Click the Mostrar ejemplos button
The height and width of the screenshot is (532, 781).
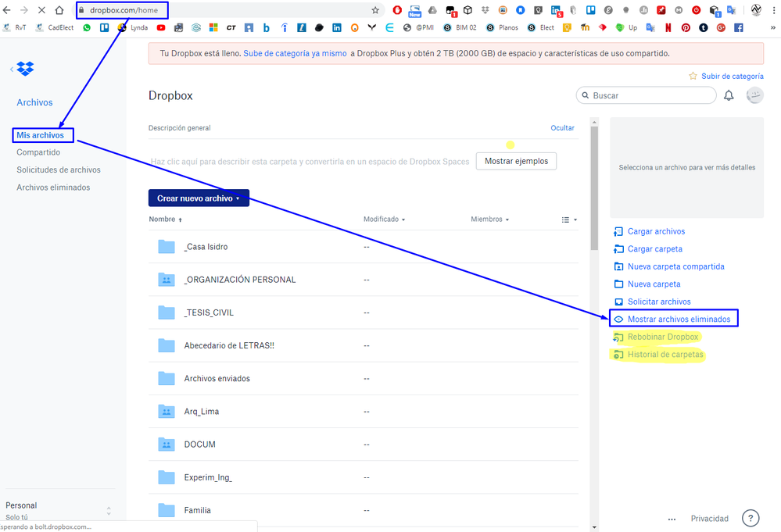[516, 161]
